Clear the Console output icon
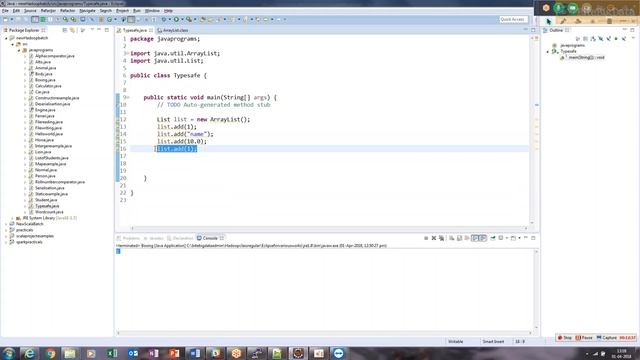Image resolution: width=640 pixels, height=360 pixels. pyautogui.click(x=451, y=238)
